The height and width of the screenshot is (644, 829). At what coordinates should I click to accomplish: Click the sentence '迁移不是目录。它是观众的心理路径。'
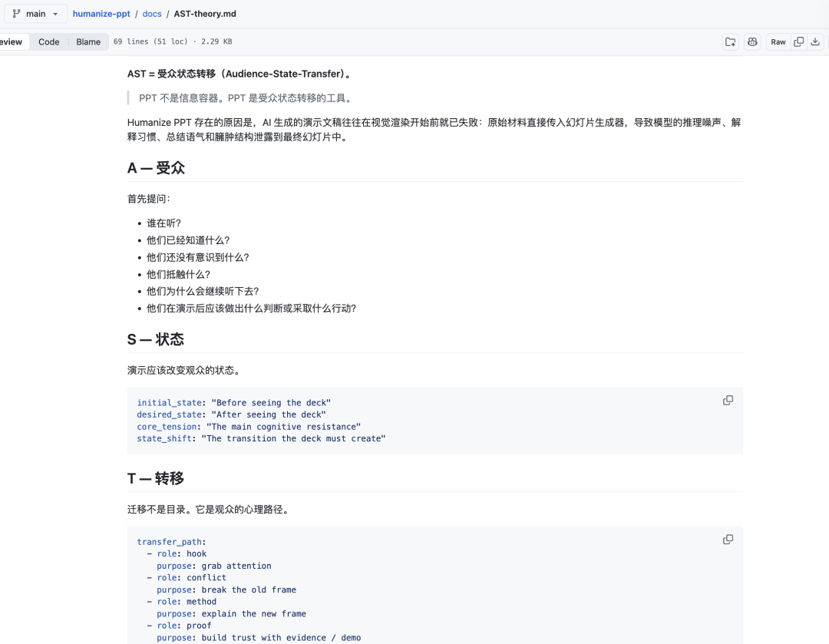(x=210, y=510)
